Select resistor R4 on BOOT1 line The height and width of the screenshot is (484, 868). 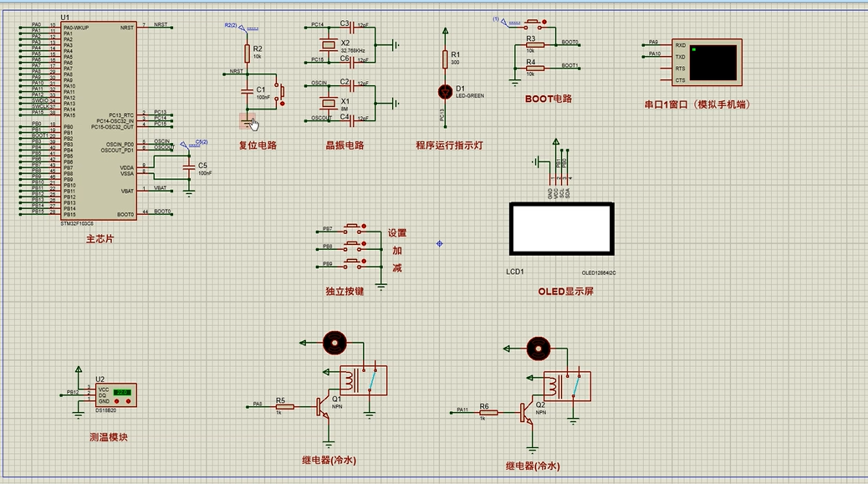click(x=534, y=68)
